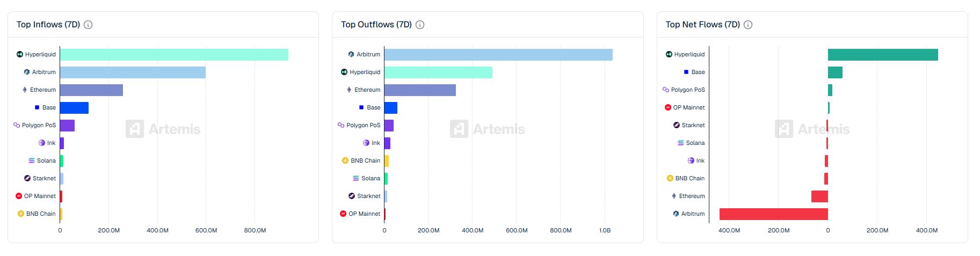The image size is (980, 256).
Task: Select the red Ethereum bar in Net Flows
Action: (819, 196)
